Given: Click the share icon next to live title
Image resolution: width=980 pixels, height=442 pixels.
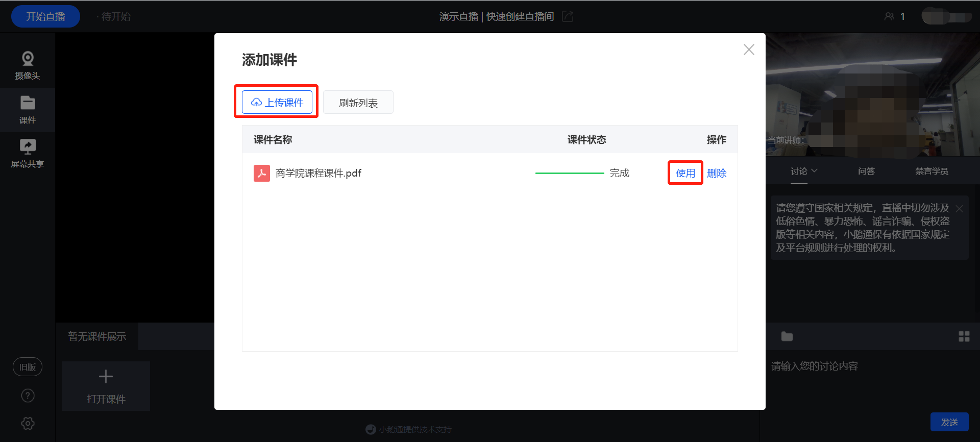Looking at the screenshot, I should click(568, 16).
